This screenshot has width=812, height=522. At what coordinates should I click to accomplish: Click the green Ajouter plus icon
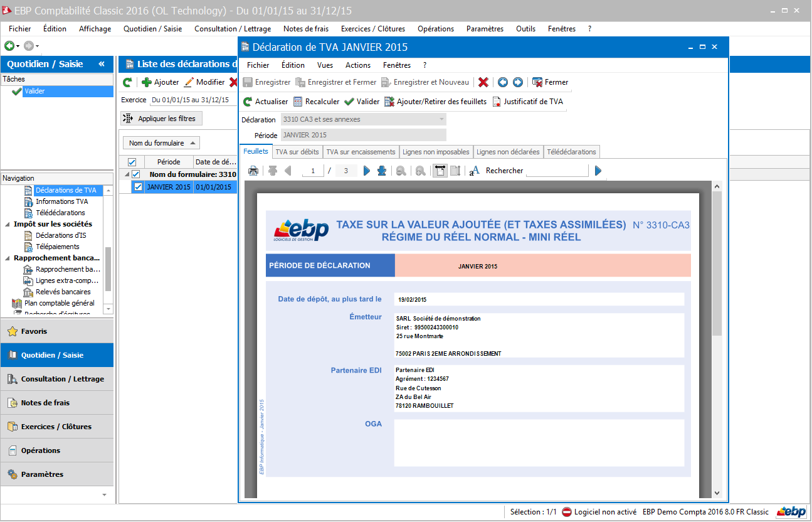click(147, 82)
